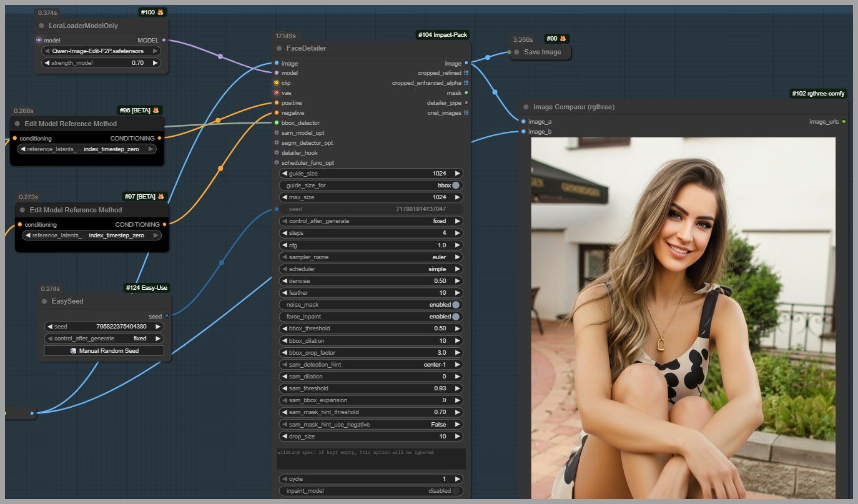Open the sampler_name euler dropdown

coord(372,257)
